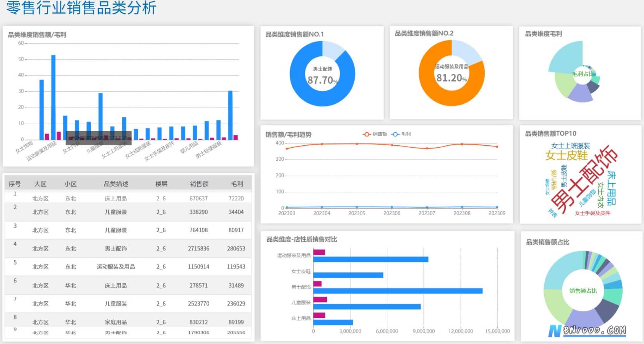Image resolution: width=644 pixels, height=344 pixels.
Task: Sort the table by the 销售额 column header
Action: (199, 184)
